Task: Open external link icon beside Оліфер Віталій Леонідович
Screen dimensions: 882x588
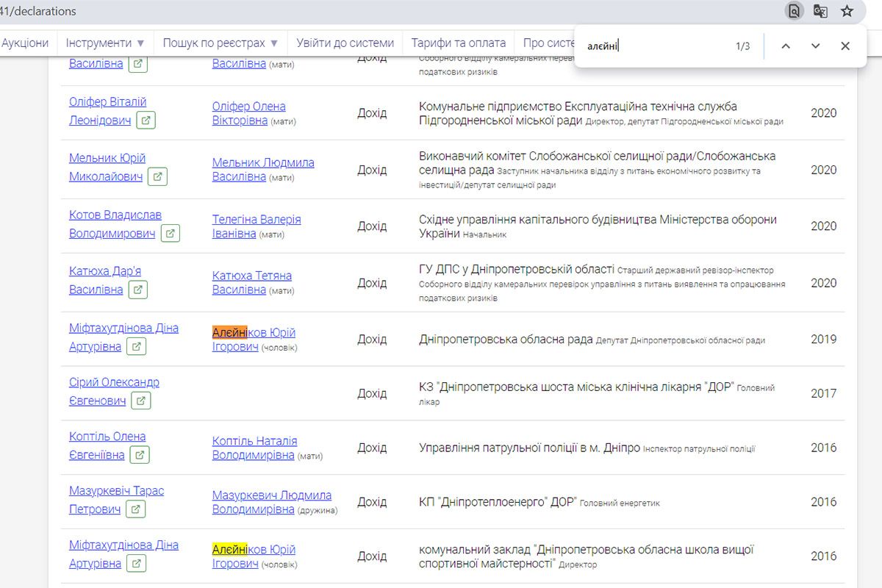Action: 146,120
